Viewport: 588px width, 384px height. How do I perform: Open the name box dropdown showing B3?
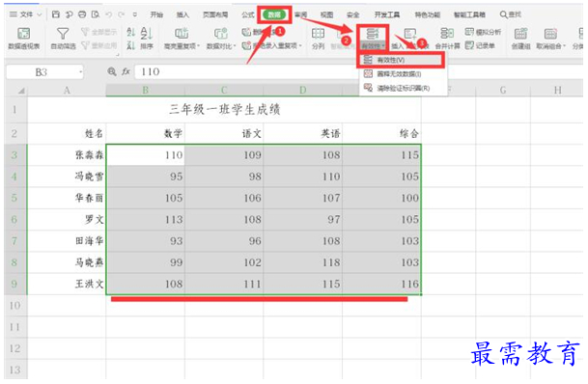click(80, 71)
